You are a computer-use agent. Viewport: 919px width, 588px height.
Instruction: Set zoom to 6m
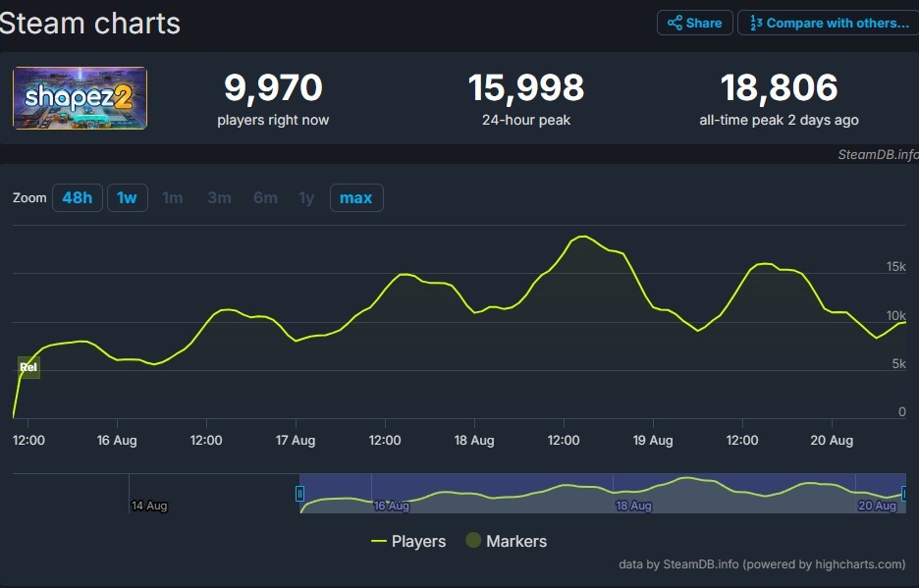tap(265, 197)
